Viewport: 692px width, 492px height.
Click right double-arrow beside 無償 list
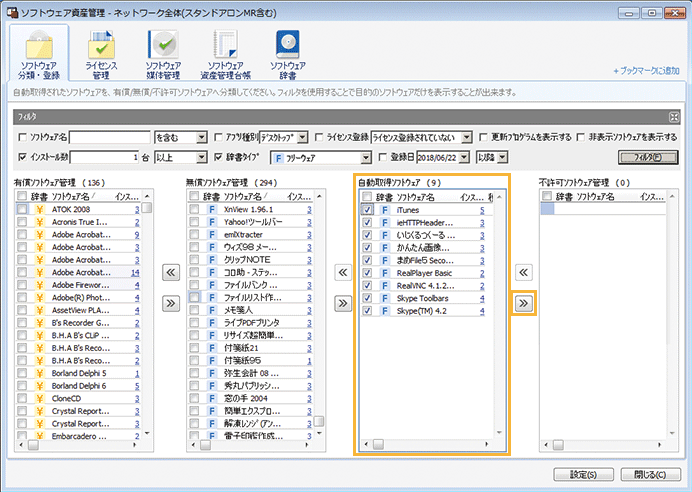point(343,303)
